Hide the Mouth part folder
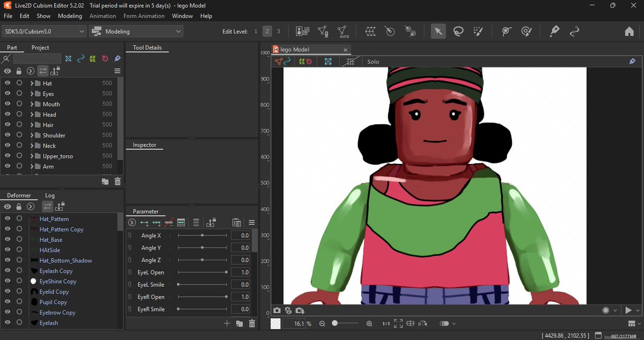644x340 pixels. point(8,104)
